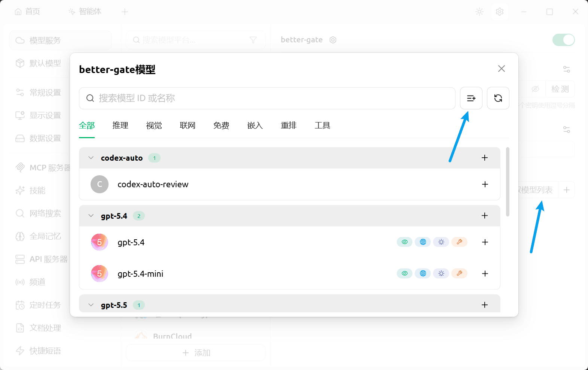Click the tool wrench tag on gpt-5.4

[x=460, y=242]
